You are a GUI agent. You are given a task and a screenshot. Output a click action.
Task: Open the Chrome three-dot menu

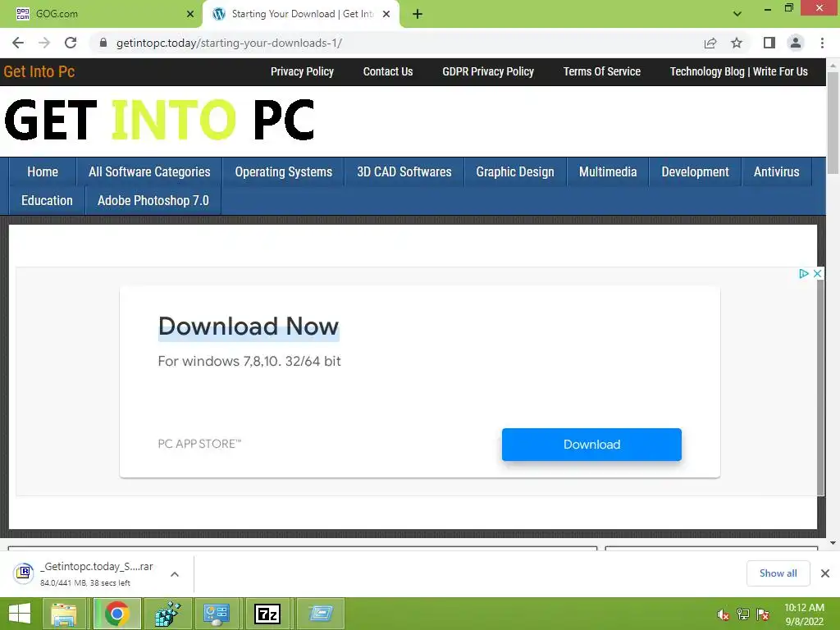822,43
